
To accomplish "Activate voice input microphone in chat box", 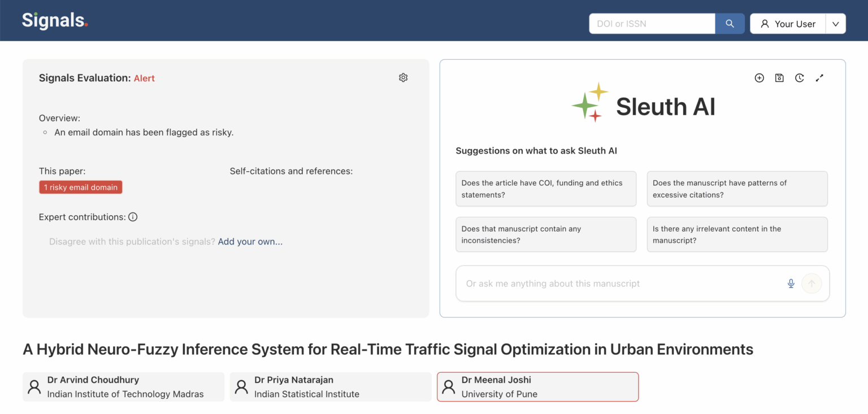I will (x=791, y=284).
